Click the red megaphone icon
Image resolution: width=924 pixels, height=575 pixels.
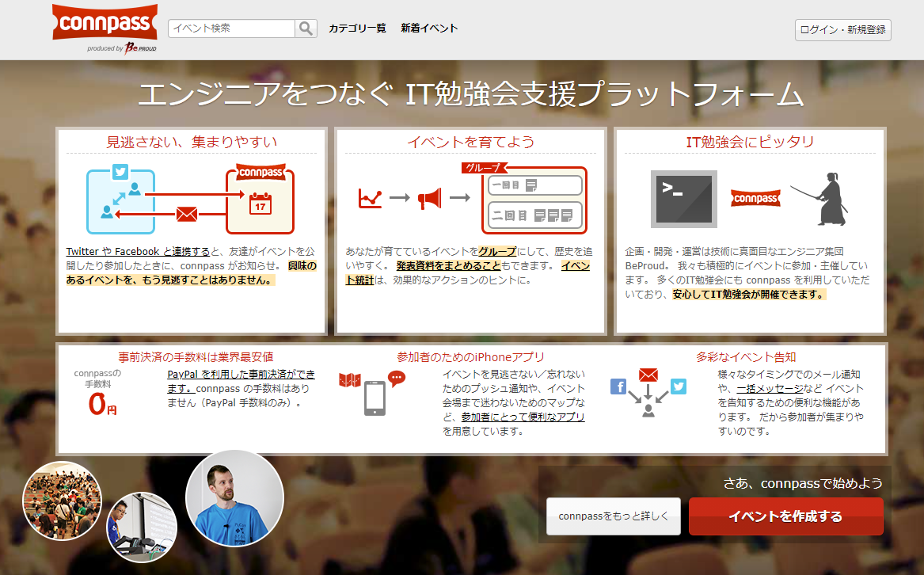[x=429, y=198]
